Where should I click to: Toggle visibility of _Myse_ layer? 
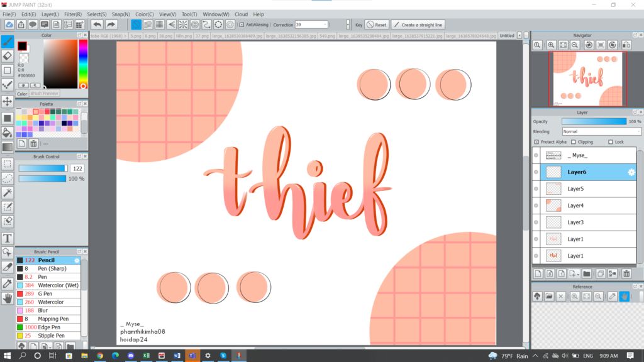(x=536, y=156)
